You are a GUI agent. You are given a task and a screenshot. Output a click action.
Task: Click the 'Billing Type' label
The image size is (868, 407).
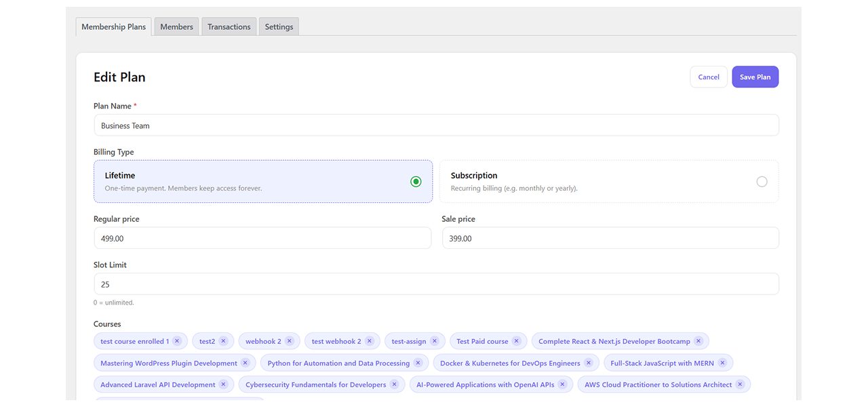click(x=114, y=152)
